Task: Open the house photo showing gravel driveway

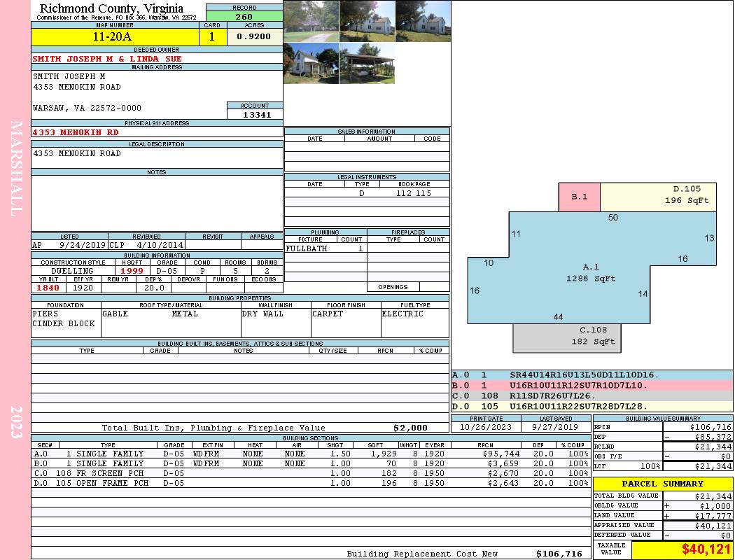Action: pos(311,21)
